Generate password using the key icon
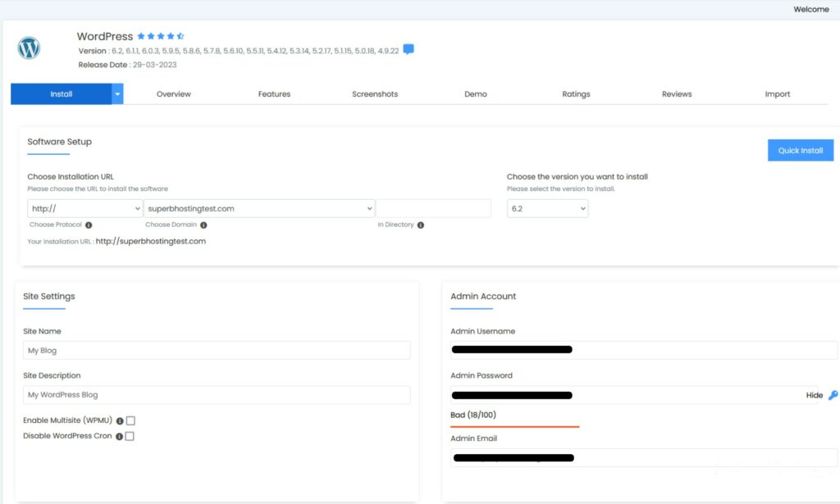 tap(833, 395)
